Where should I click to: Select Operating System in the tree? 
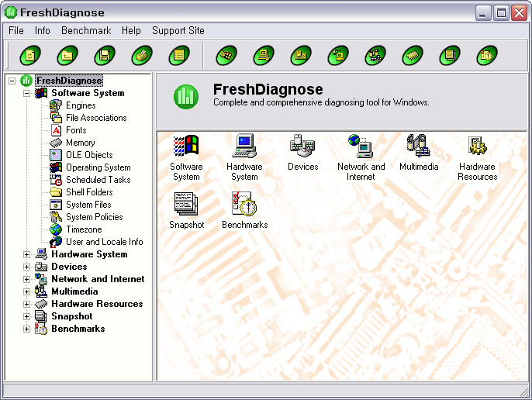pyautogui.click(x=98, y=167)
